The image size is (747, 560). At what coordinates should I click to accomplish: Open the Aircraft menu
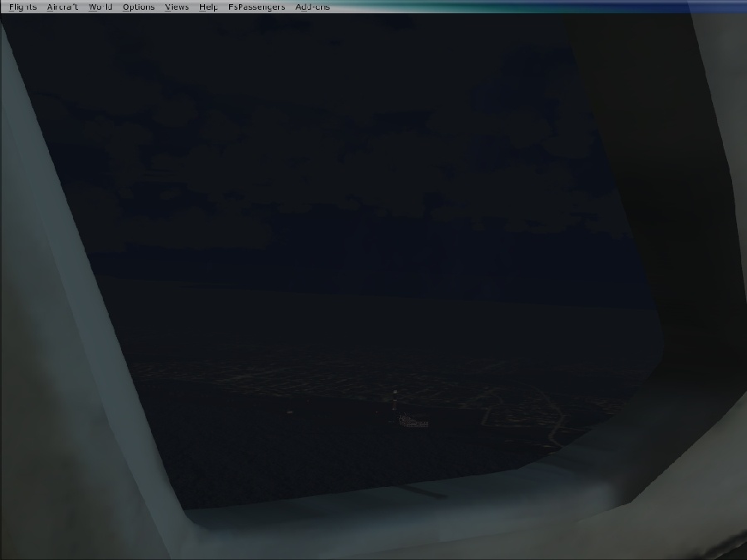[x=62, y=7]
